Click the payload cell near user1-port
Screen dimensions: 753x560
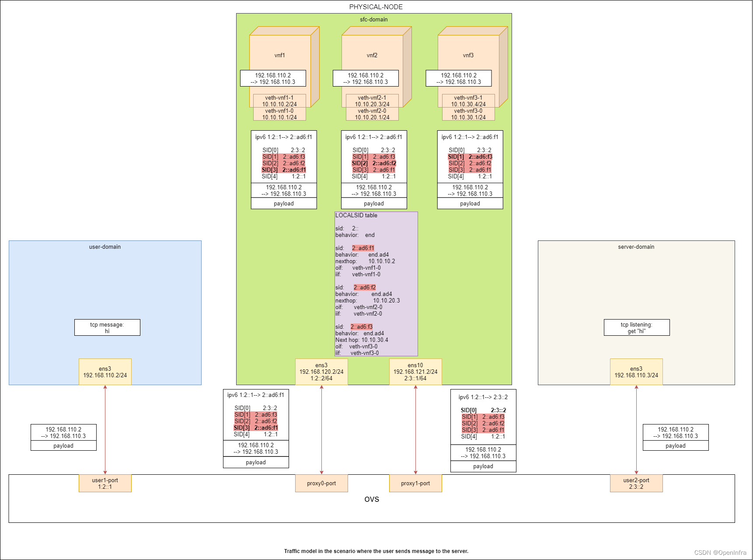(x=63, y=446)
